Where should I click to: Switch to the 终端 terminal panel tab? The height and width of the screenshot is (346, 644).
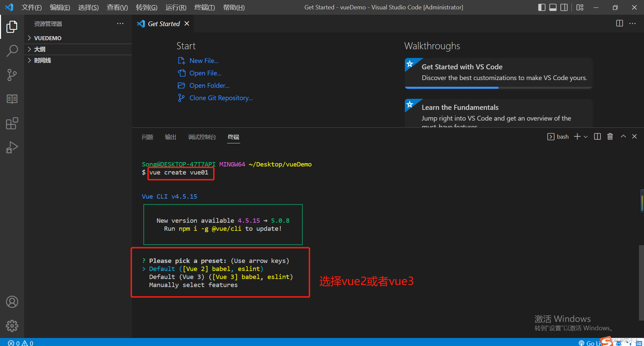click(x=233, y=137)
